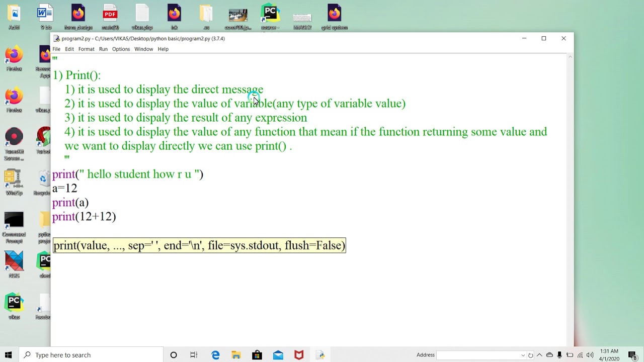Select the first Firefox shortcut icon
This screenshot has width=644, height=362.
(x=14, y=58)
